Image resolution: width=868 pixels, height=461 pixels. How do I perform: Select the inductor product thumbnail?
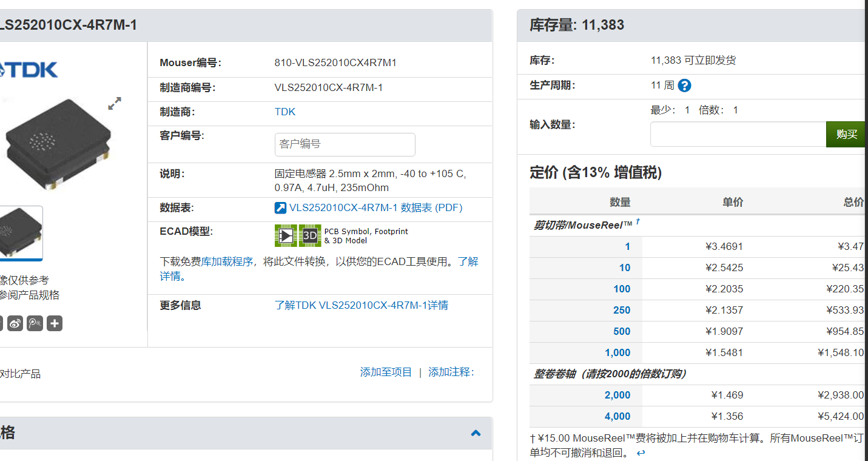[21, 233]
